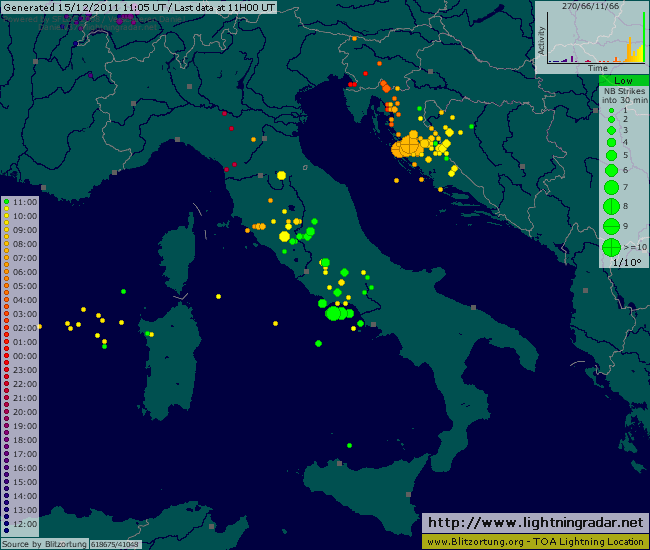The image size is (650, 550).
Task: Click the green strike dot west of Corsica
Action: [123, 291]
